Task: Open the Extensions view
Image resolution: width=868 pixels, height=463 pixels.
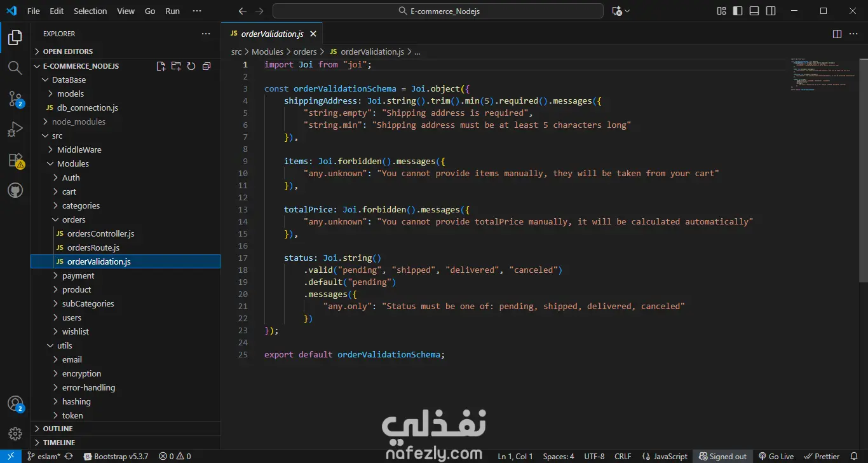Action: (x=15, y=160)
